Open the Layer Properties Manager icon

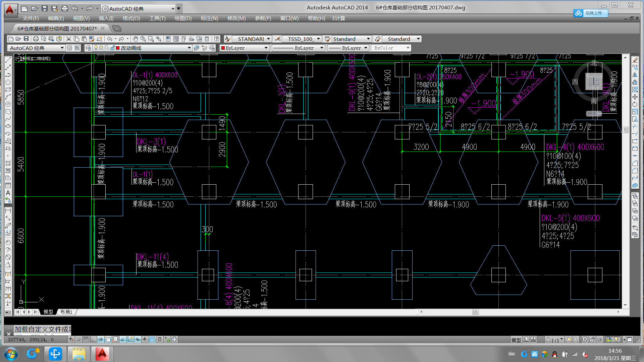pyautogui.click(x=88, y=48)
